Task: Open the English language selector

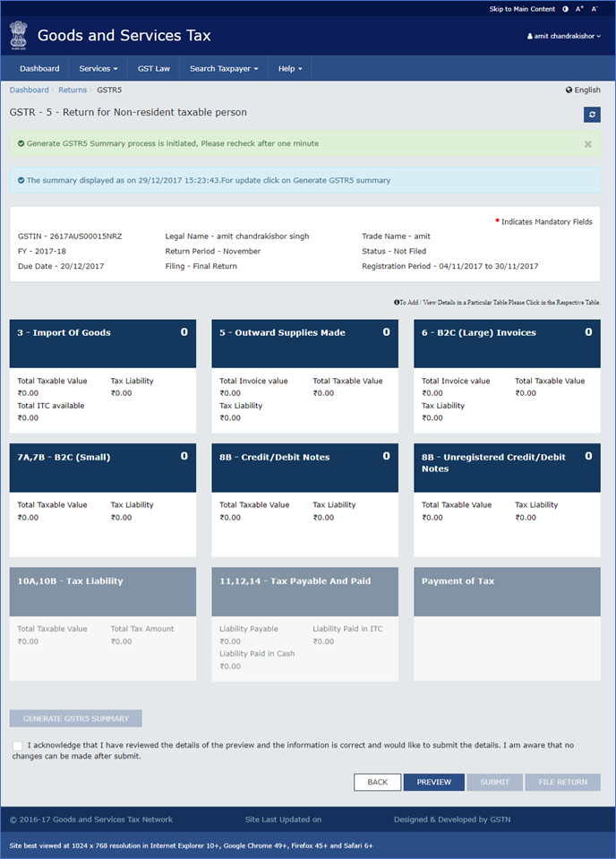Action: click(x=583, y=90)
